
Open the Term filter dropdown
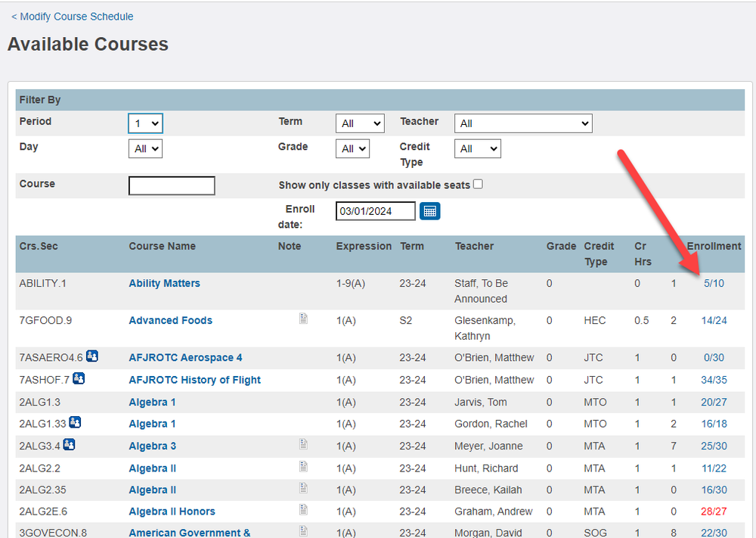[x=360, y=123]
